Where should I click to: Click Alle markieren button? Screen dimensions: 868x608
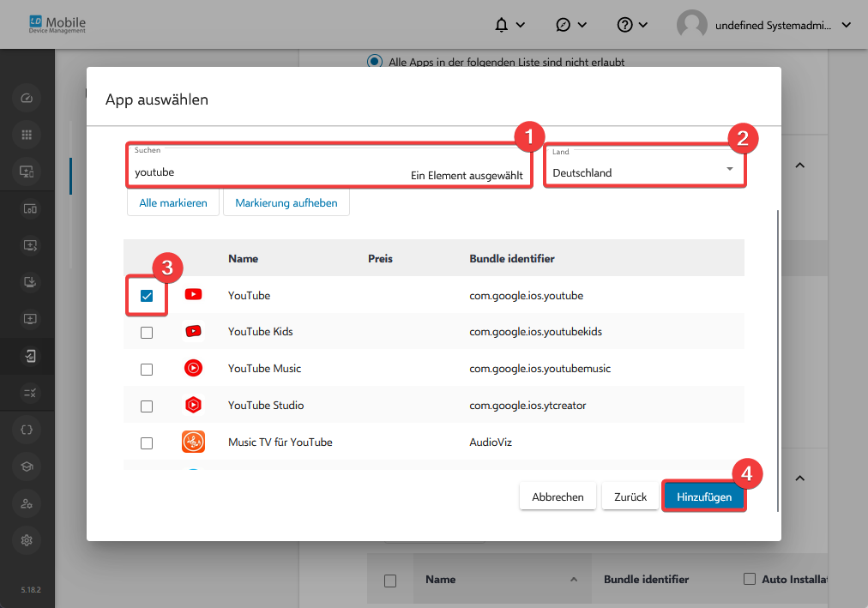[173, 203]
